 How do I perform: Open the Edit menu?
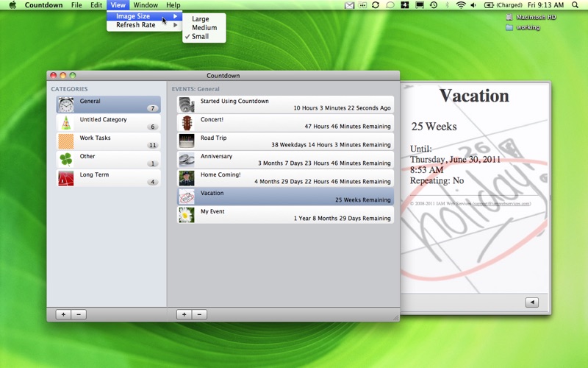(96, 5)
